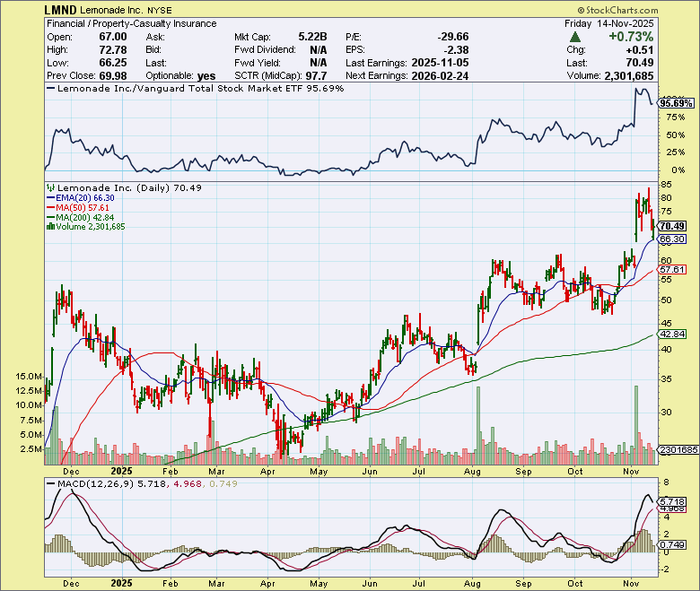Click the P/E value -29.66

(453, 37)
